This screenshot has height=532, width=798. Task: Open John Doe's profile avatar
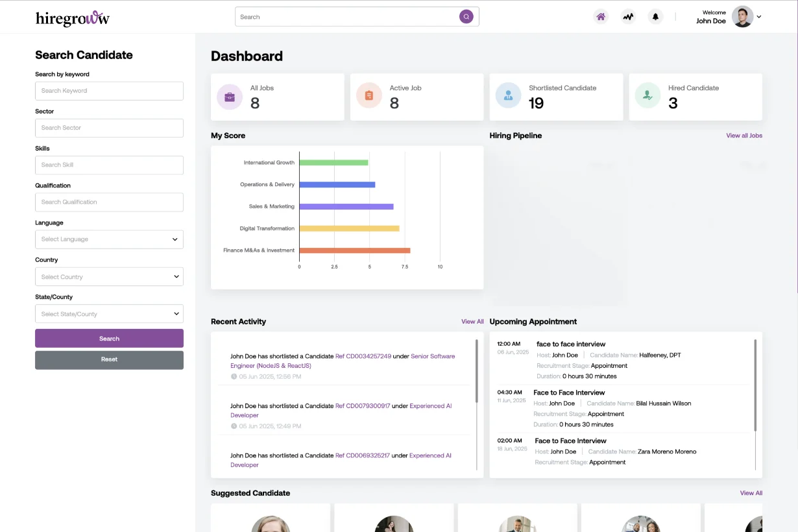point(742,17)
